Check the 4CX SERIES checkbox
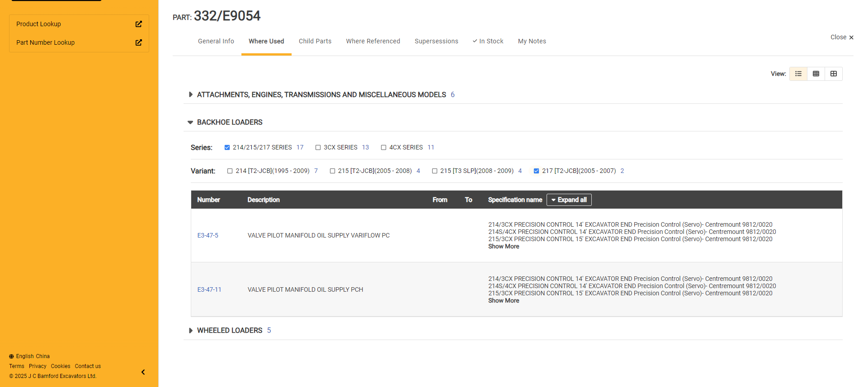This screenshot has height=387, width=868. [x=384, y=148]
